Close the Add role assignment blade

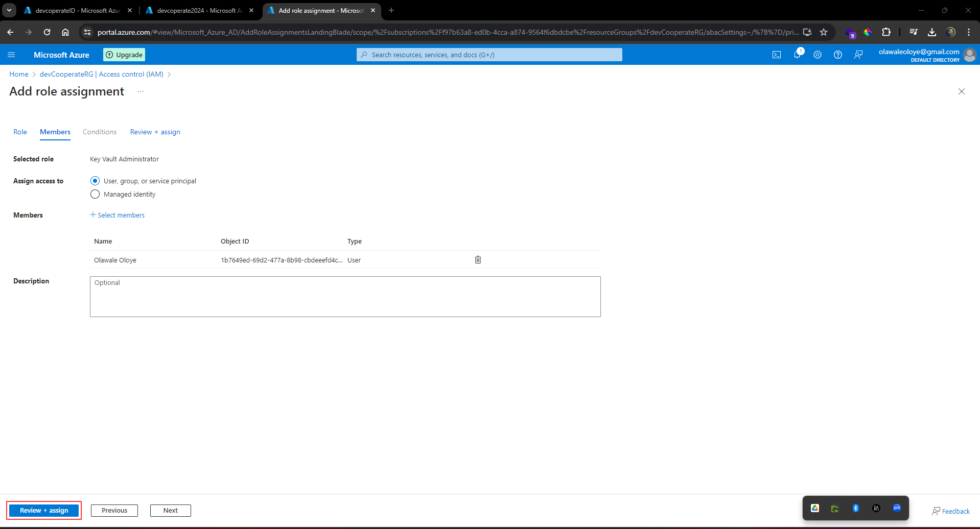point(962,91)
